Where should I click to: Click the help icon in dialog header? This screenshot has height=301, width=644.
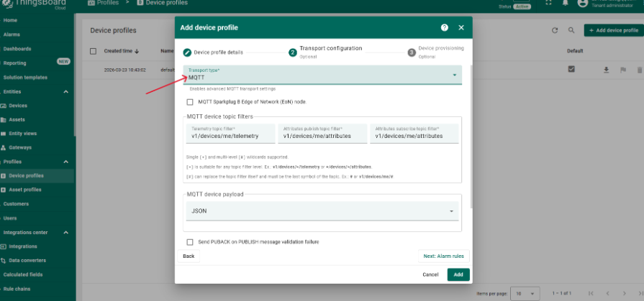(x=444, y=27)
